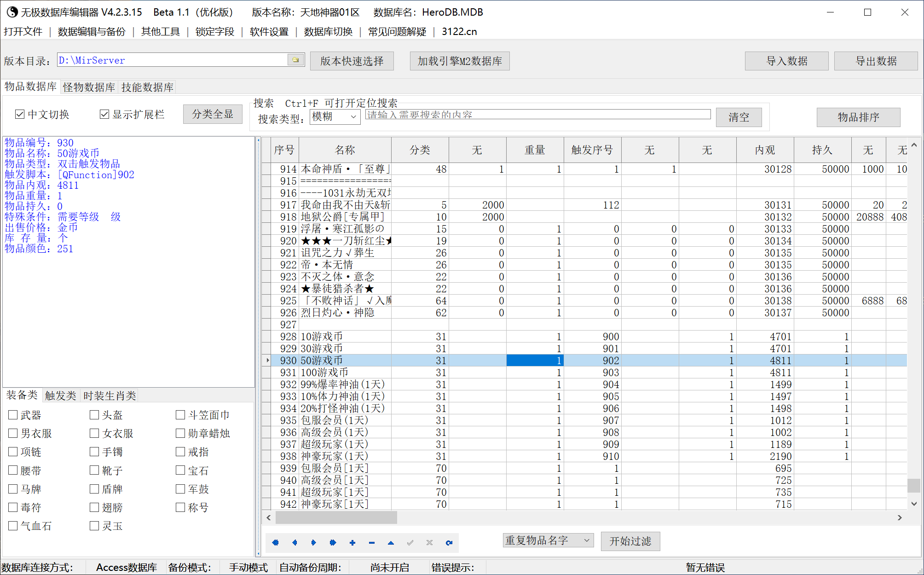Jump to first record navigator arrow
Viewport: 924px width, 575px height.
tap(275, 542)
